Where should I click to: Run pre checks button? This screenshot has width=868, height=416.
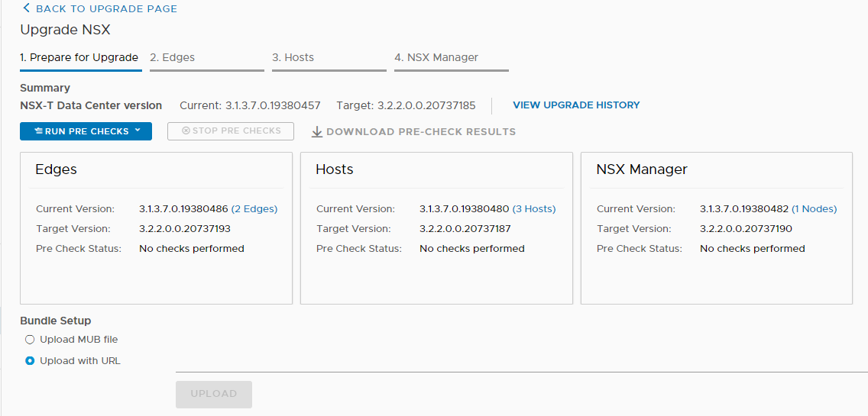[86, 131]
